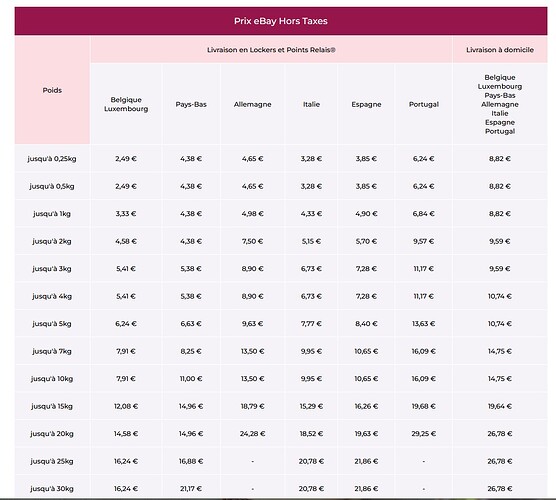Click the 'Belgique Luxembourg' lockers column header
Image resolution: width=556 pixels, height=500 pixels.
pos(126,104)
